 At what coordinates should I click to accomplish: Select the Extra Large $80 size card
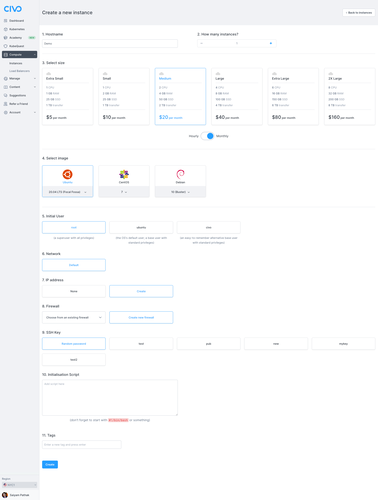pyautogui.click(x=293, y=97)
